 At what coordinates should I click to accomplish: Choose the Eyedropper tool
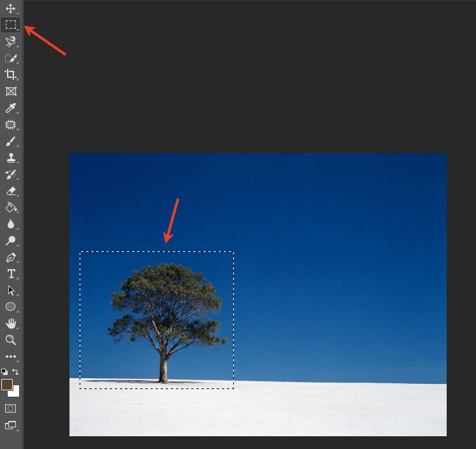(x=11, y=108)
